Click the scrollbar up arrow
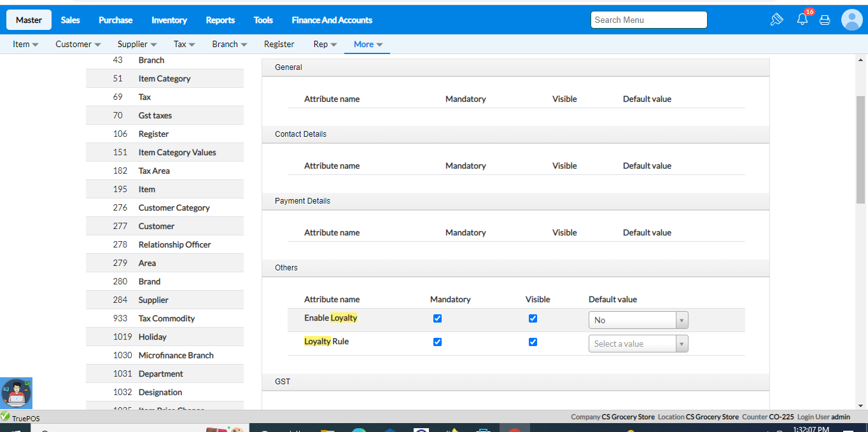The width and height of the screenshot is (868, 432). 861,59
